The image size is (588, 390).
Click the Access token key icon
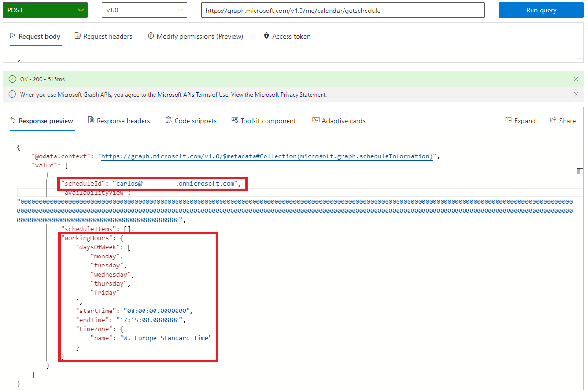266,36
